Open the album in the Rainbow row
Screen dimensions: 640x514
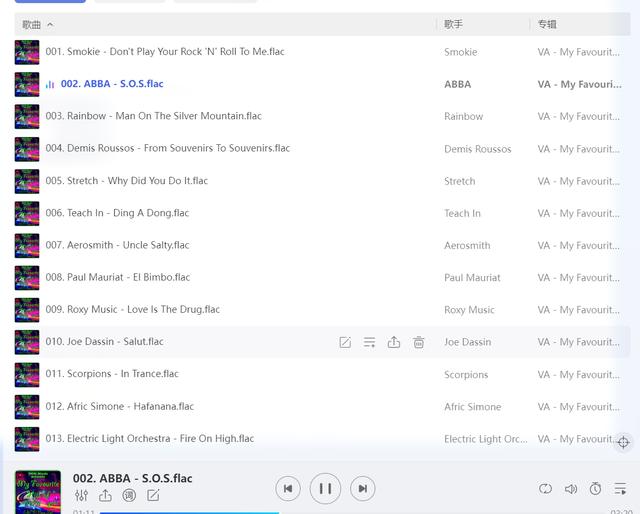(578, 116)
